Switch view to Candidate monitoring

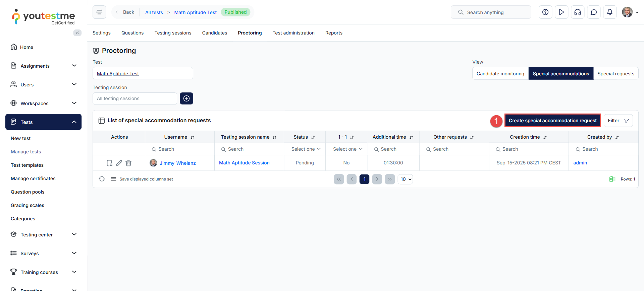coord(500,74)
